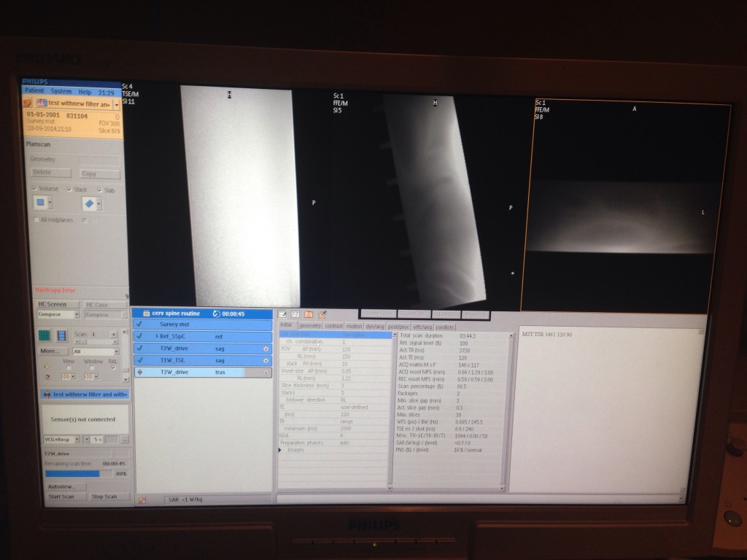Screen dimensions: 747x560
Task: Click the blue square volume shape icon
Action: [x=41, y=203]
